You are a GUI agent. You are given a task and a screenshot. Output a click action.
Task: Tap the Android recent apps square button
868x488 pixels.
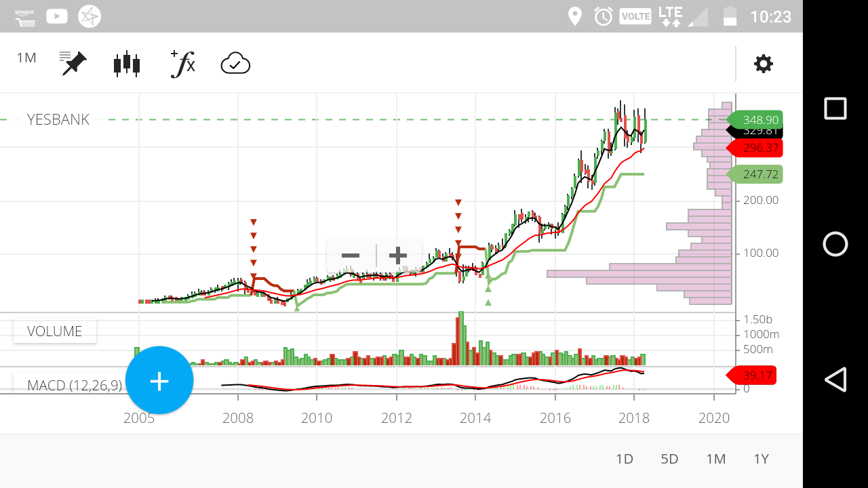point(835,108)
